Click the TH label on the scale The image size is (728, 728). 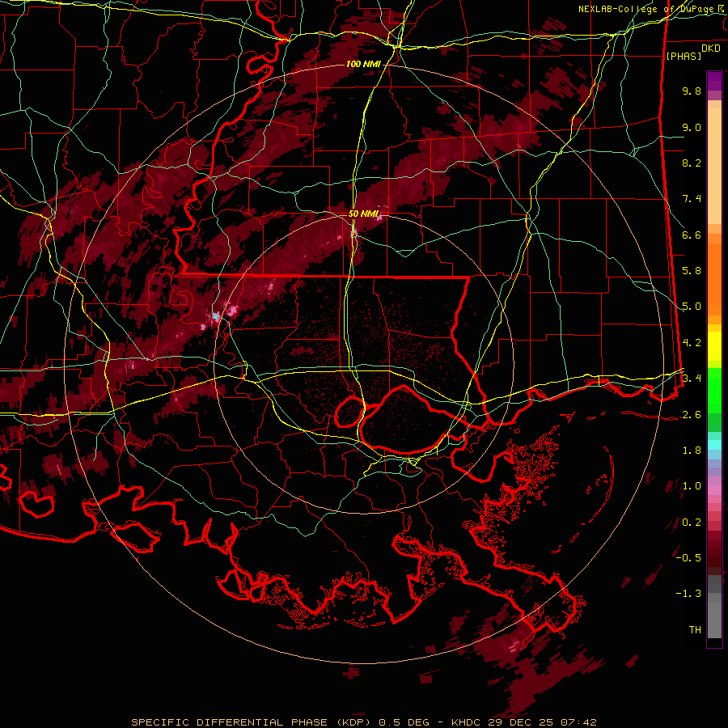click(x=695, y=630)
